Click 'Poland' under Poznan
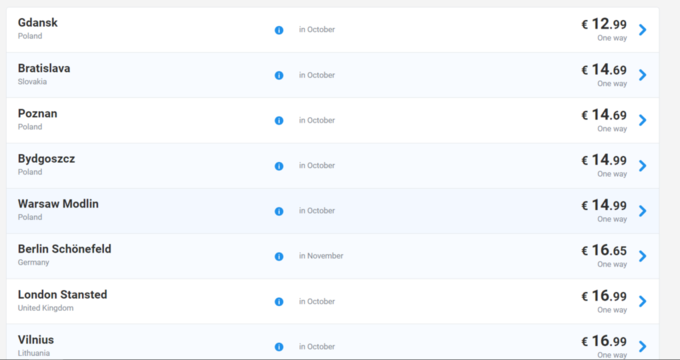This screenshot has width=680, height=360. (x=30, y=127)
